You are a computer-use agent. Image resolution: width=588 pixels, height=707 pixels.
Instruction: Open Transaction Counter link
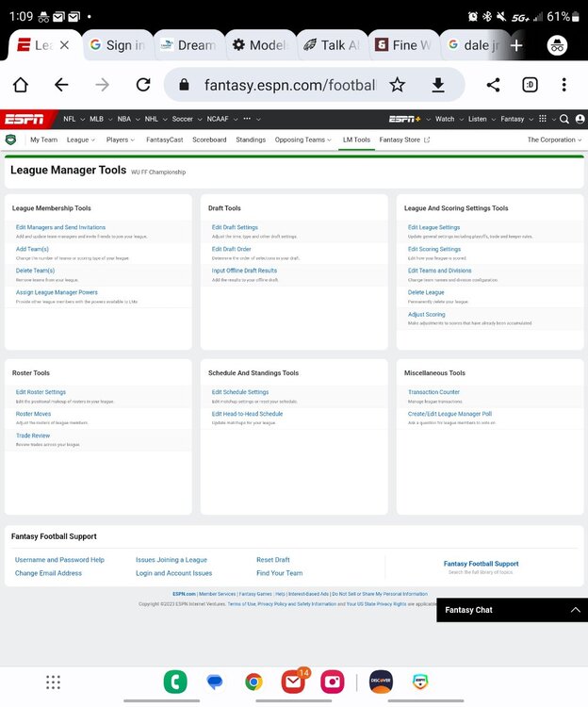click(x=433, y=392)
